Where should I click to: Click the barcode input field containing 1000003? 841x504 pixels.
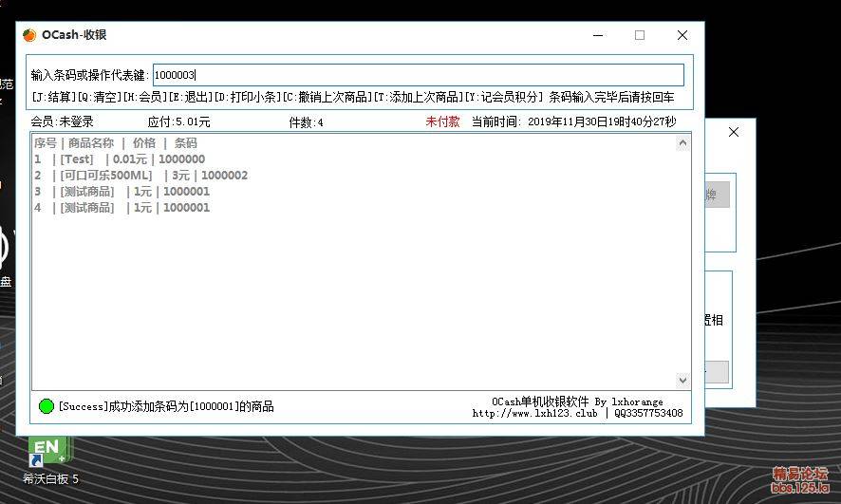418,75
